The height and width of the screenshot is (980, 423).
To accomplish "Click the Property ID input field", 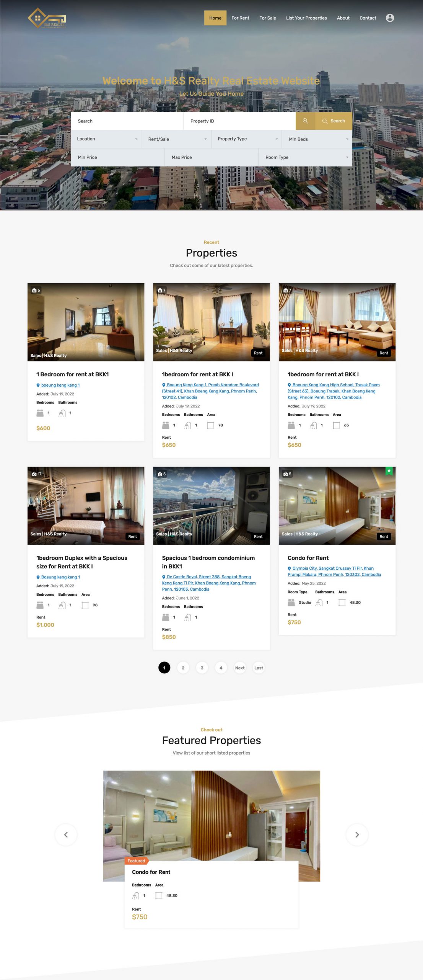I will point(239,121).
